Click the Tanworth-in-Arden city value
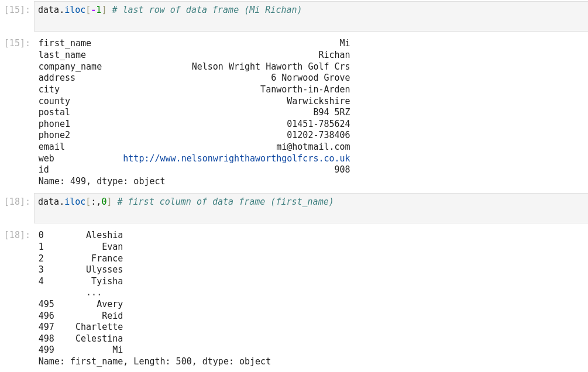The width and height of the screenshot is (588, 372). click(x=305, y=89)
